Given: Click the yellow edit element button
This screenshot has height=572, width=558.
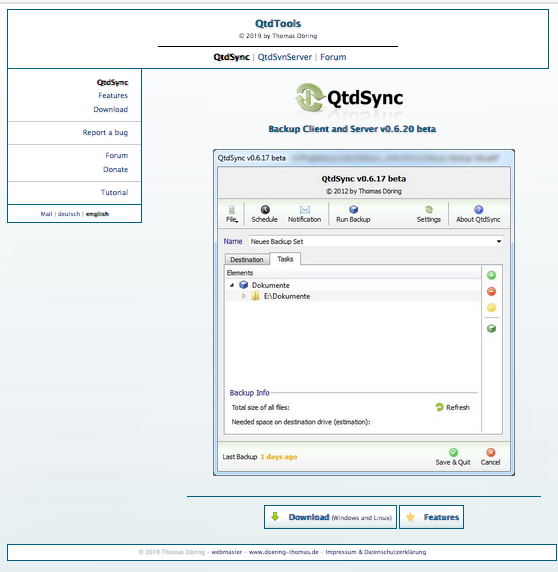Looking at the screenshot, I should 491,308.
